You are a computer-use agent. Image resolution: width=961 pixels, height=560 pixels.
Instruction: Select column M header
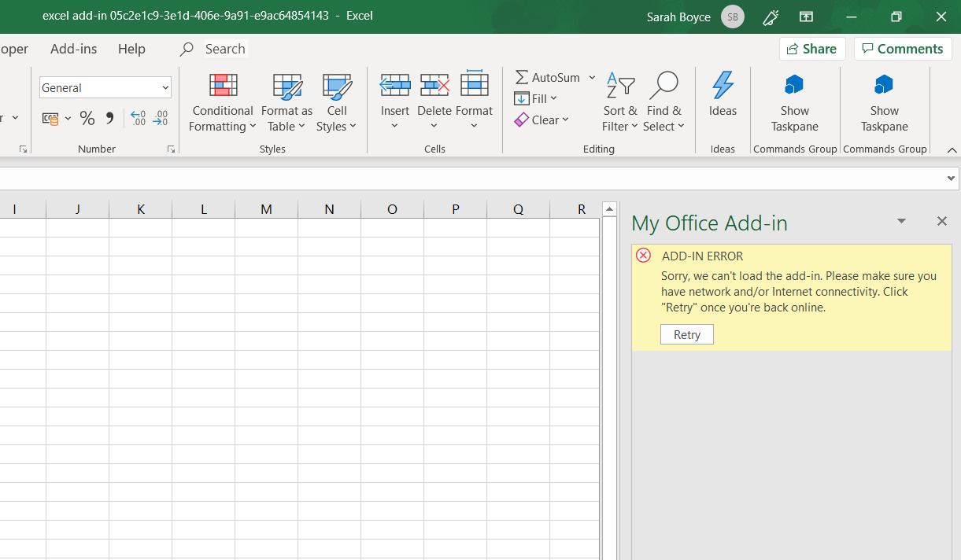[x=266, y=208]
